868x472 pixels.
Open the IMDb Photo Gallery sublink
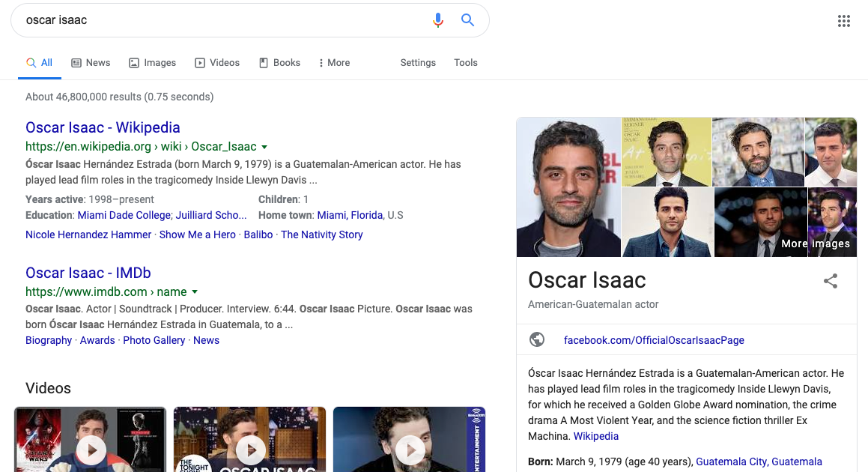pyautogui.click(x=154, y=340)
